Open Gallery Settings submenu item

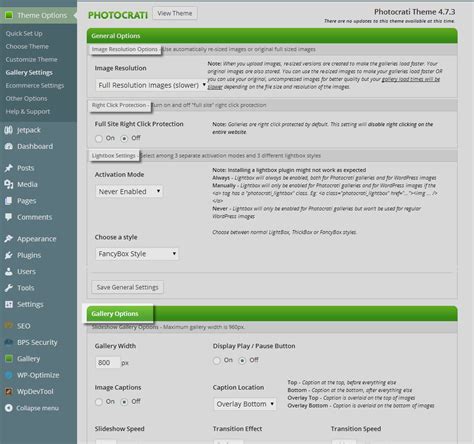[29, 73]
